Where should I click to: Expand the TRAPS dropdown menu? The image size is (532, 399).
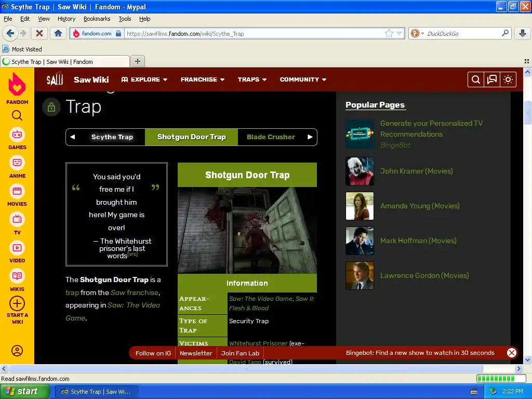point(252,79)
